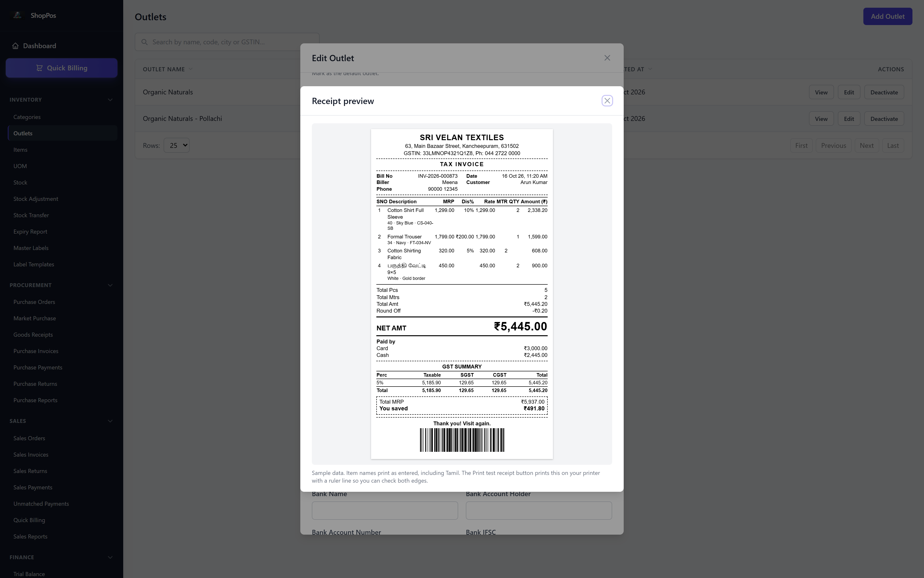Open Label Templates in sidebar
Screen dimensions: 924x578
click(x=34, y=264)
